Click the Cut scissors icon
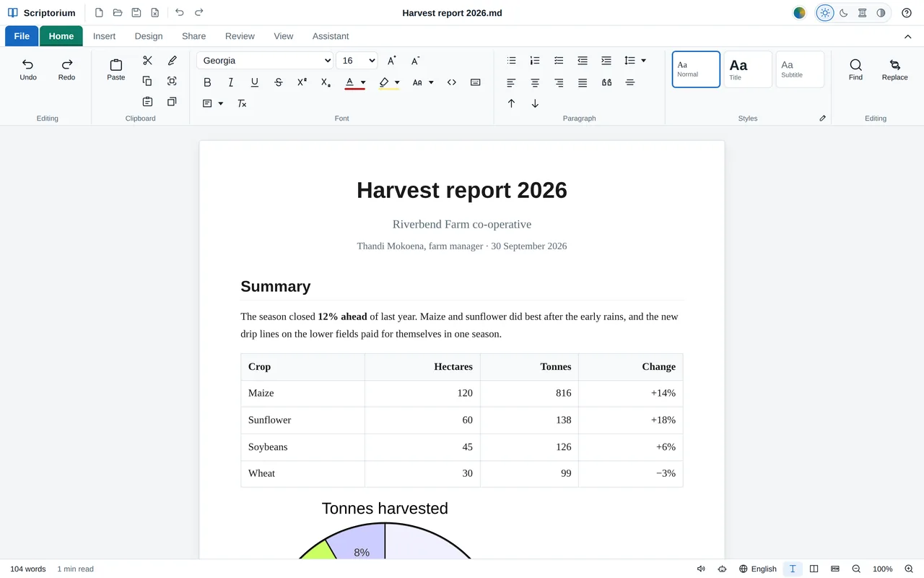Viewport: 924px width, 578px height. pyautogui.click(x=147, y=61)
